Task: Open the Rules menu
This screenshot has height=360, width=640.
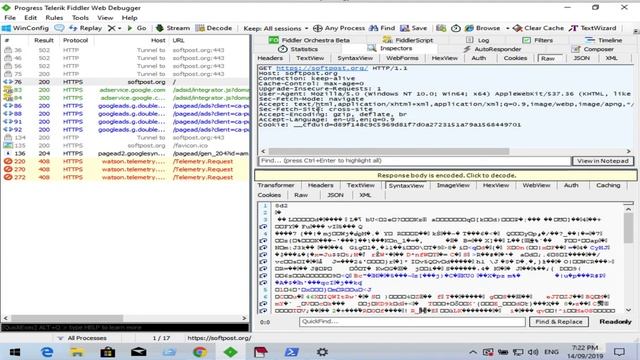Action: 54,18
